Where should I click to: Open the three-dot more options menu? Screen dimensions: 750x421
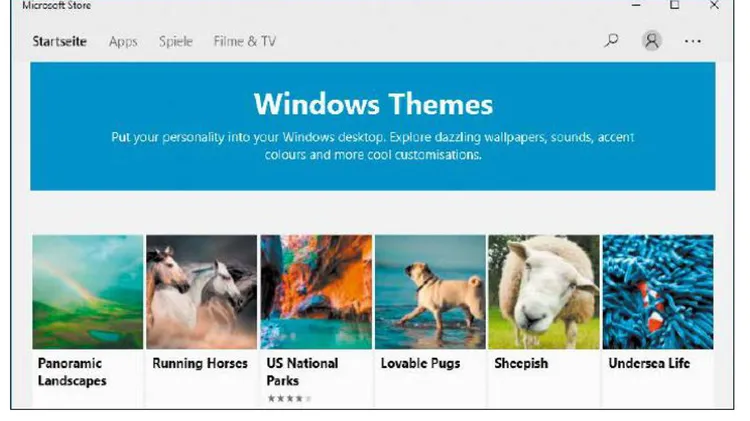pyautogui.click(x=693, y=41)
